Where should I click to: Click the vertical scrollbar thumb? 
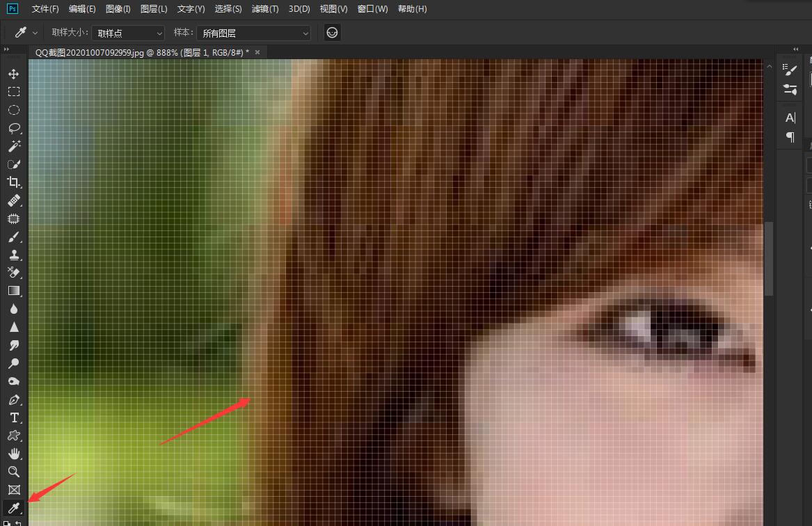(x=769, y=258)
